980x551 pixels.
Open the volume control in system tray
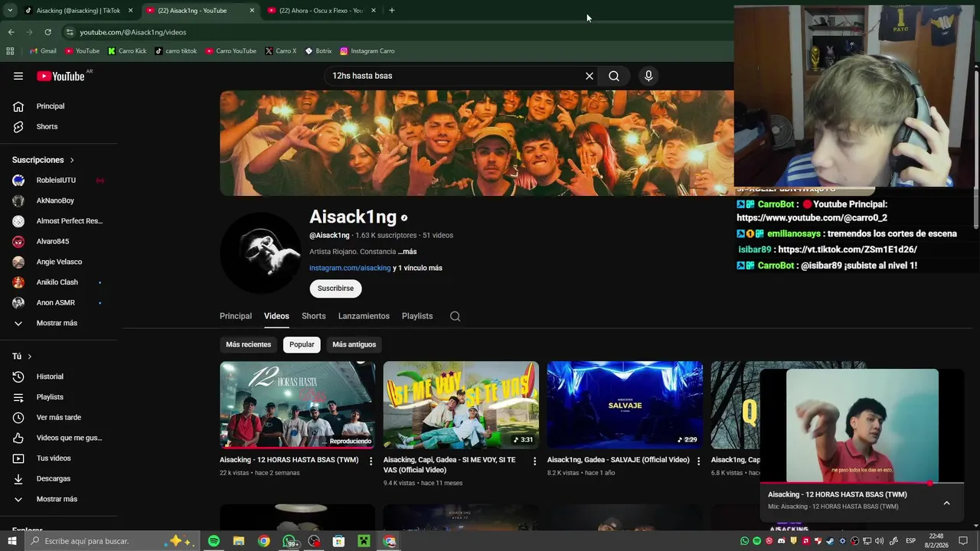(x=879, y=541)
